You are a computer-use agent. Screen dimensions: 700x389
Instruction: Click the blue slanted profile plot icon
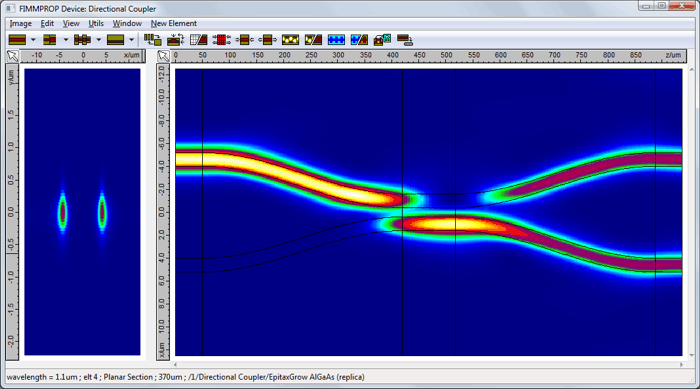[x=359, y=40]
